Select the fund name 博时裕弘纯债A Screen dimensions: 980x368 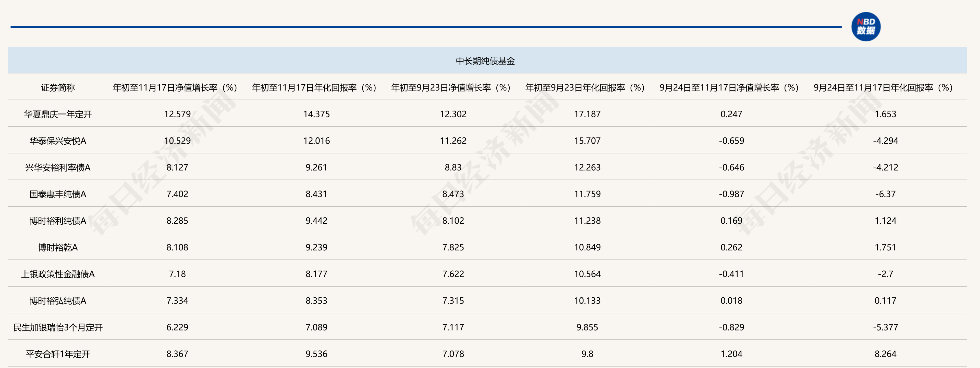pyautogui.click(x=58, y=300)
